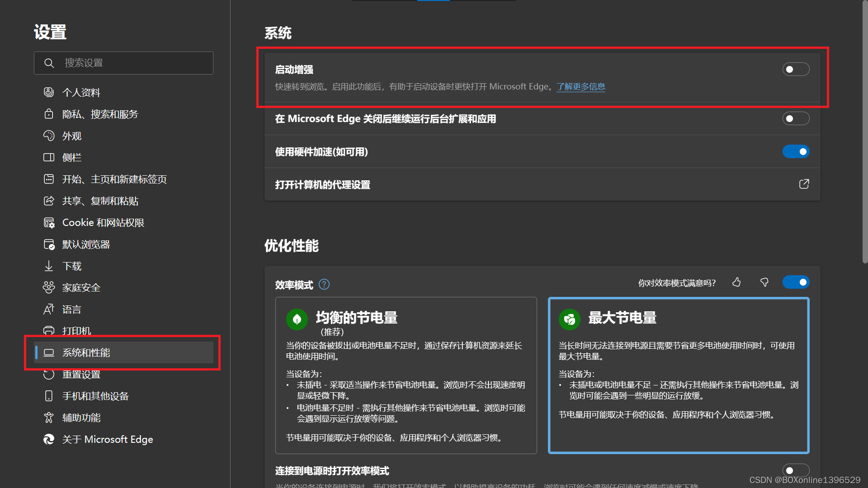Select the 最大节电量 card
This screenshot has width=868, height=488.
click(679, 375)
